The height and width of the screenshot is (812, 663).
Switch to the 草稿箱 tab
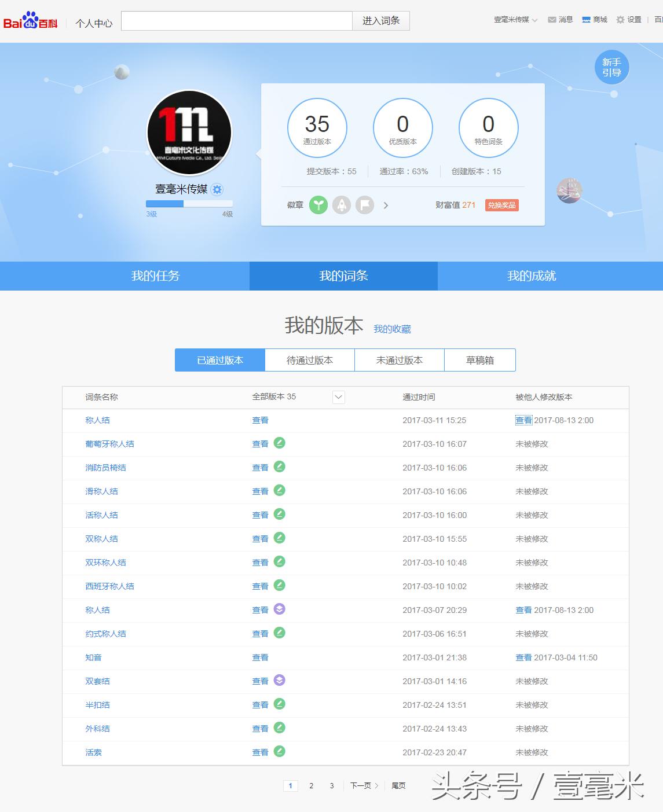coord(479,359)
